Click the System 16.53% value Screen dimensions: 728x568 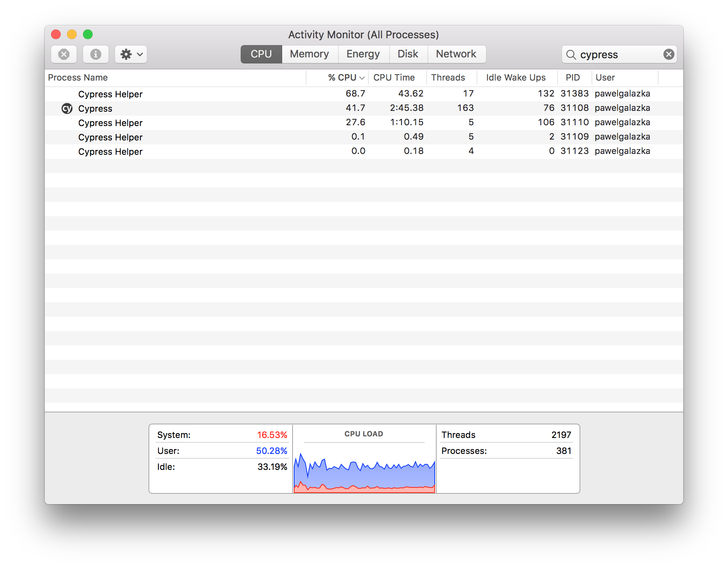click(x=272, y=435)
